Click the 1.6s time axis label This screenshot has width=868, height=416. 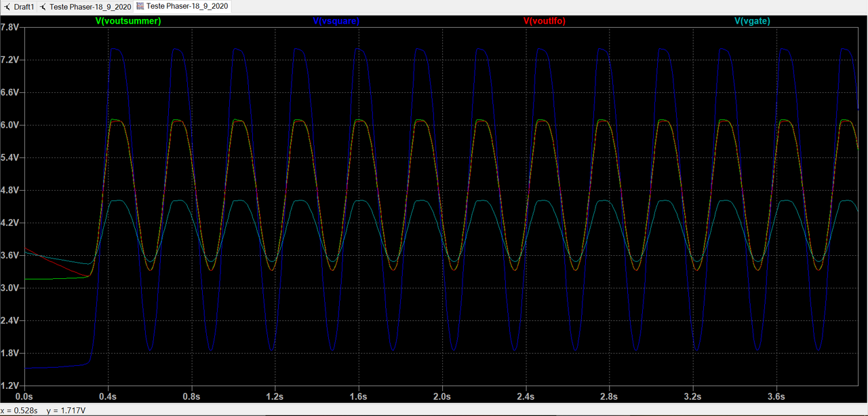pos(358,396)
